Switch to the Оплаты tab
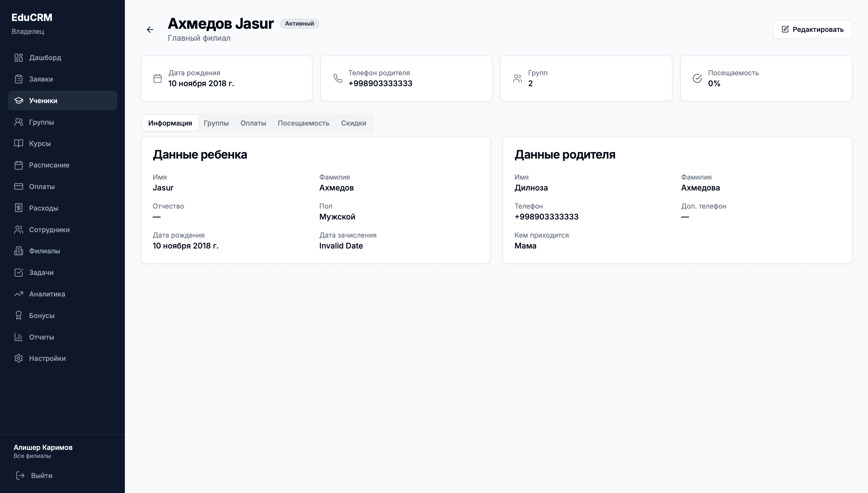 tap(253, 123)
